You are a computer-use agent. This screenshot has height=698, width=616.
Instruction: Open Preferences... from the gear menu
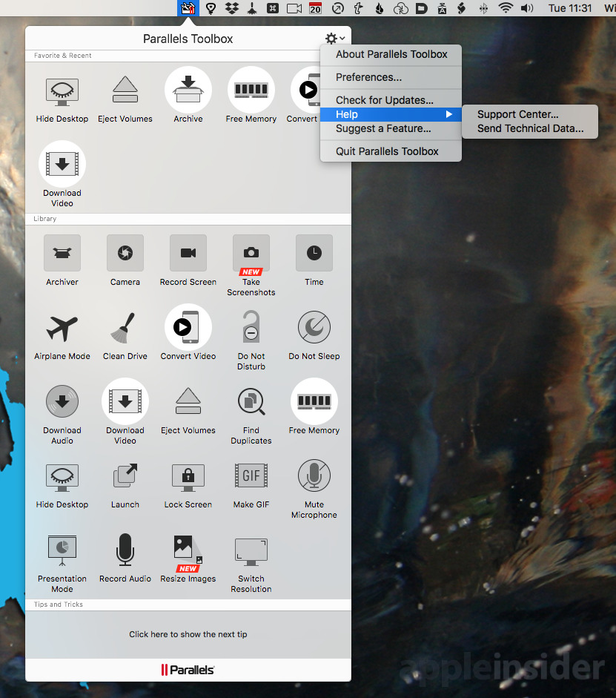point(391,77)
